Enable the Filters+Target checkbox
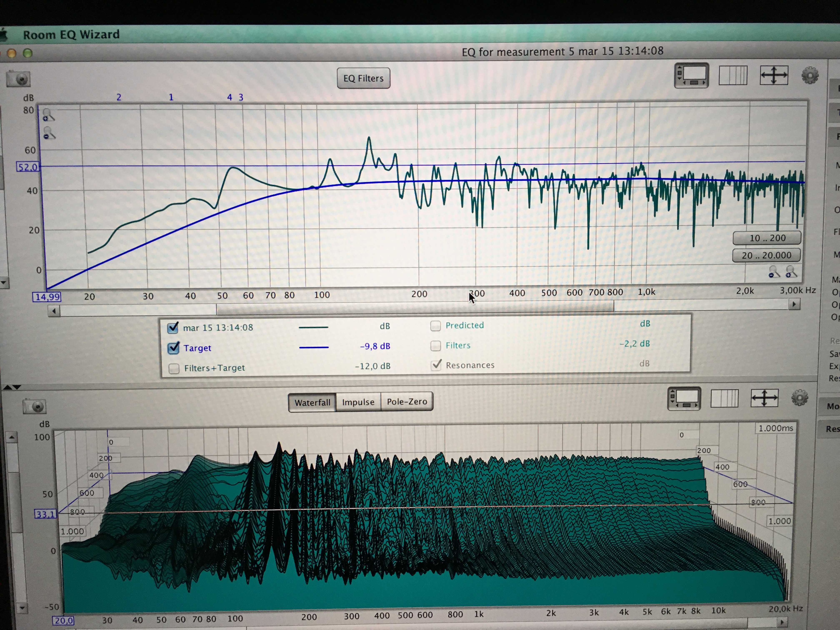The width and height of the screenshot is (840, 630). (x=174, y=368)
